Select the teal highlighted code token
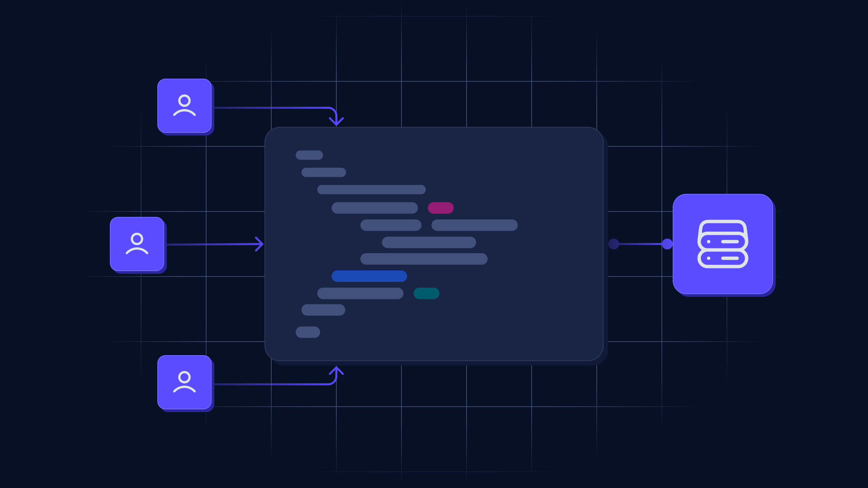This screenshot has width=868, height=488. (x=426, y=293)
